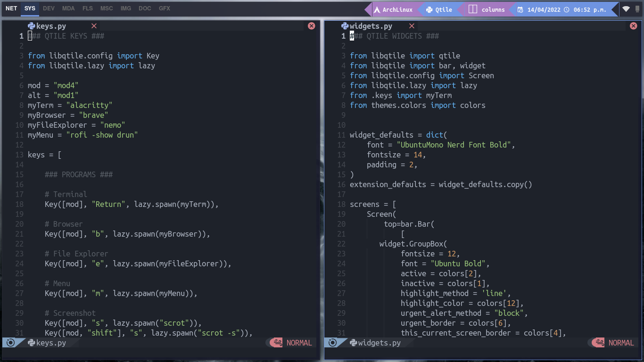
Task: Switch to the NET workspace
Action: [x=11, y=8]
